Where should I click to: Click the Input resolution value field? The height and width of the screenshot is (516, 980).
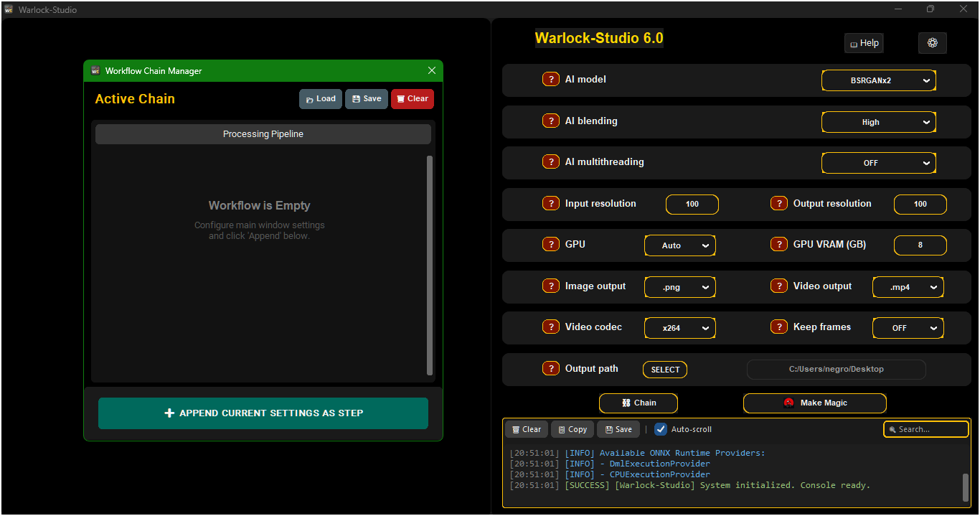(692, 205)
